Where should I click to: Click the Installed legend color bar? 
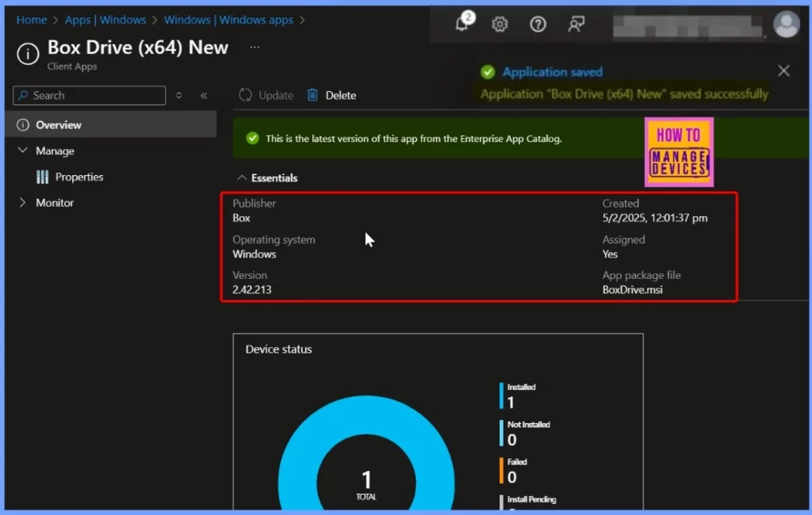coord(501,396)
